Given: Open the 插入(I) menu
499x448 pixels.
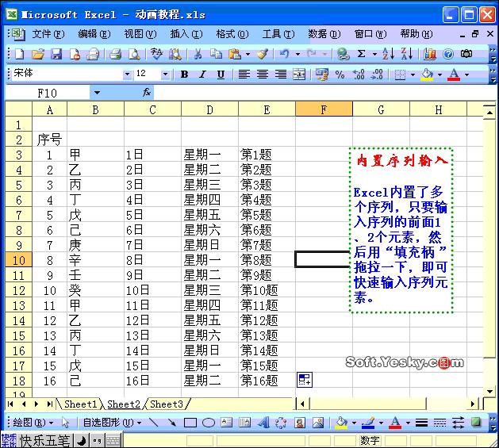Looking at the screenshot, I should [x=186, y=34].
